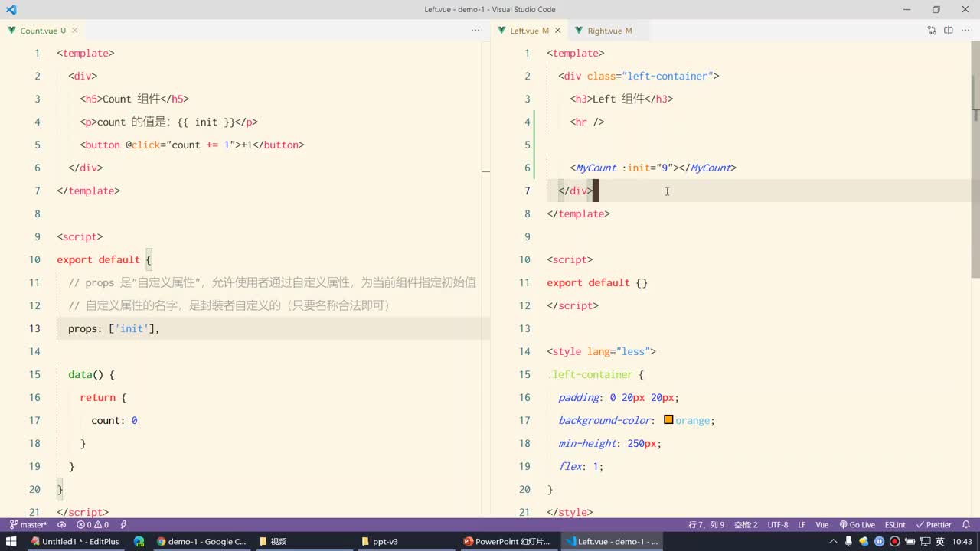Open notifications bell in status bar
The height and width of the screenshot is (551, 980).
coord(968,525)
